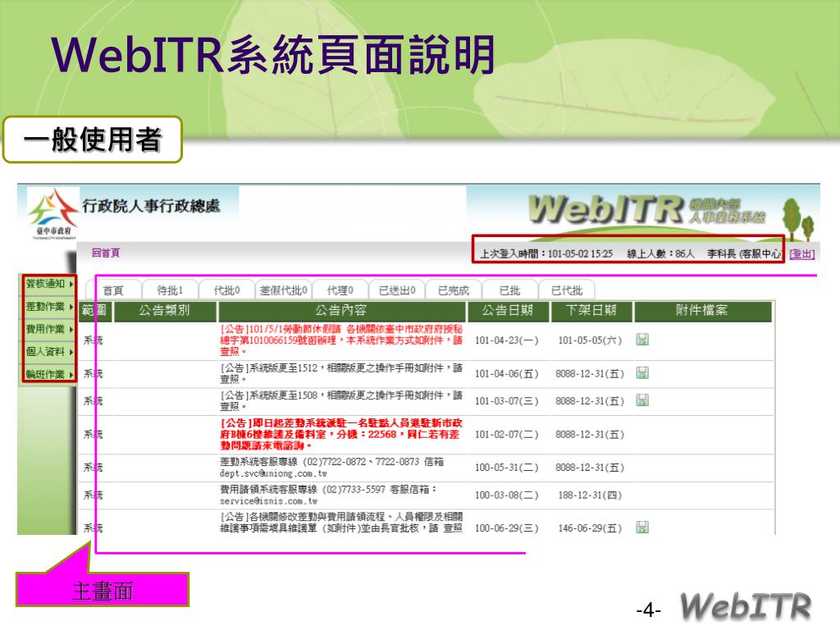Image resolution: width=840 pixels, height=630 pixels.
Task: Expand the 簽核通知 sidebar menu
Action: click(48, 284)
